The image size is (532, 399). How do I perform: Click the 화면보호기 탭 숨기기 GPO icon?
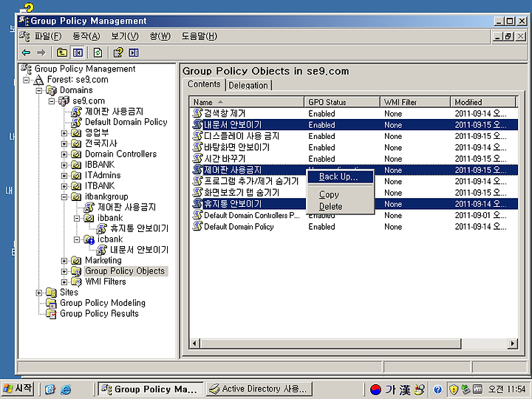click(x=197, y=192)
